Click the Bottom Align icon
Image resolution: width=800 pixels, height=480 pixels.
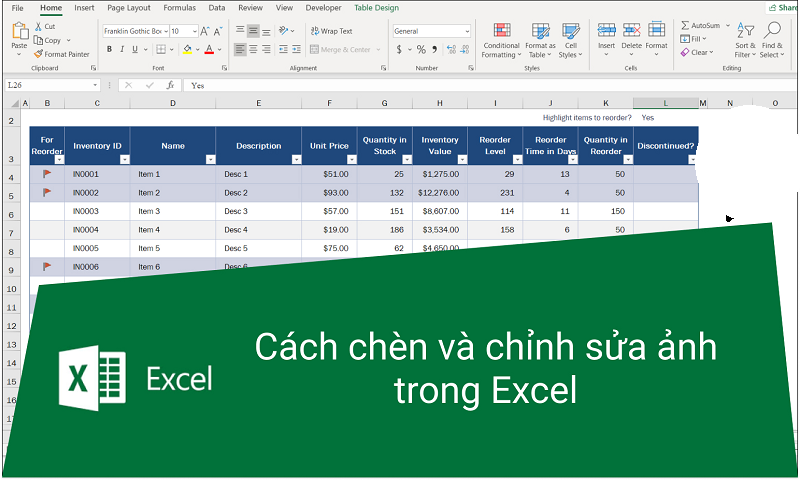coord(266,32)
